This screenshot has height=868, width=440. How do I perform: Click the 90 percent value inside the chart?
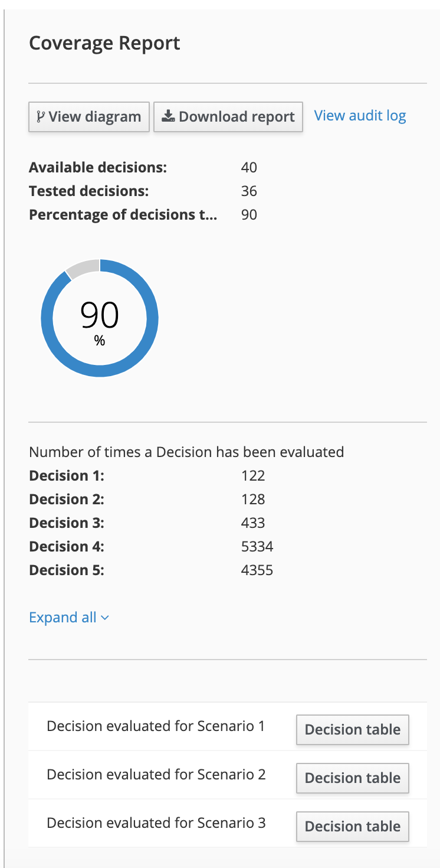click(x=100, y=315)
